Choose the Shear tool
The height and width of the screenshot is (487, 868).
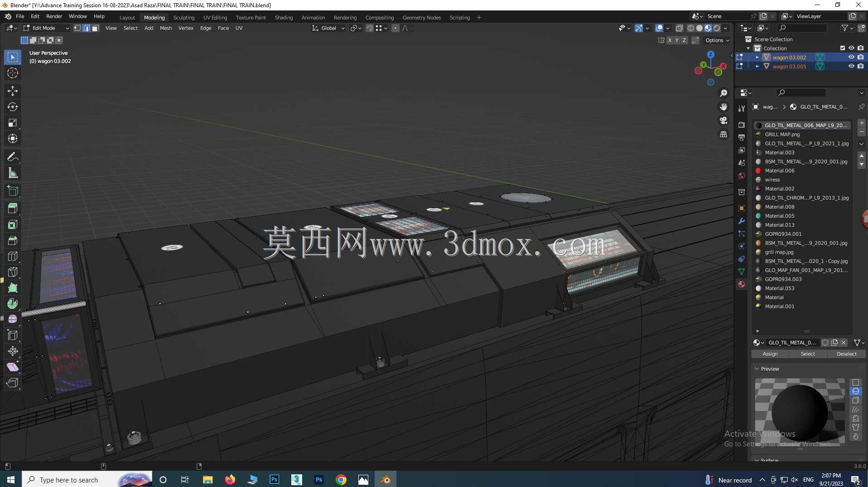coord(13,367)
